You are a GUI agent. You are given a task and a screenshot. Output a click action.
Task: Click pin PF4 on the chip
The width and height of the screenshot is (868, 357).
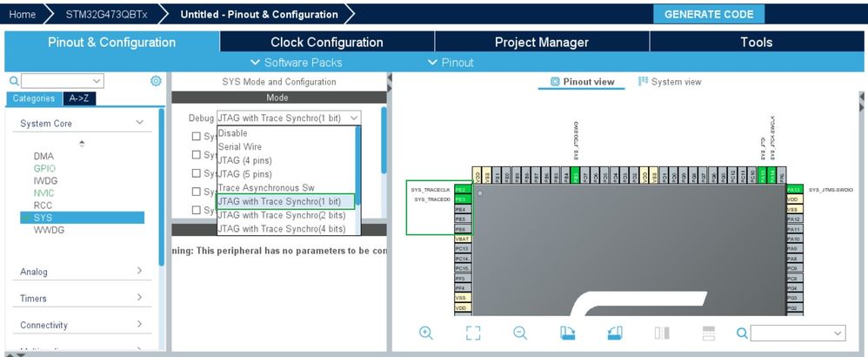tap(463, 287)
